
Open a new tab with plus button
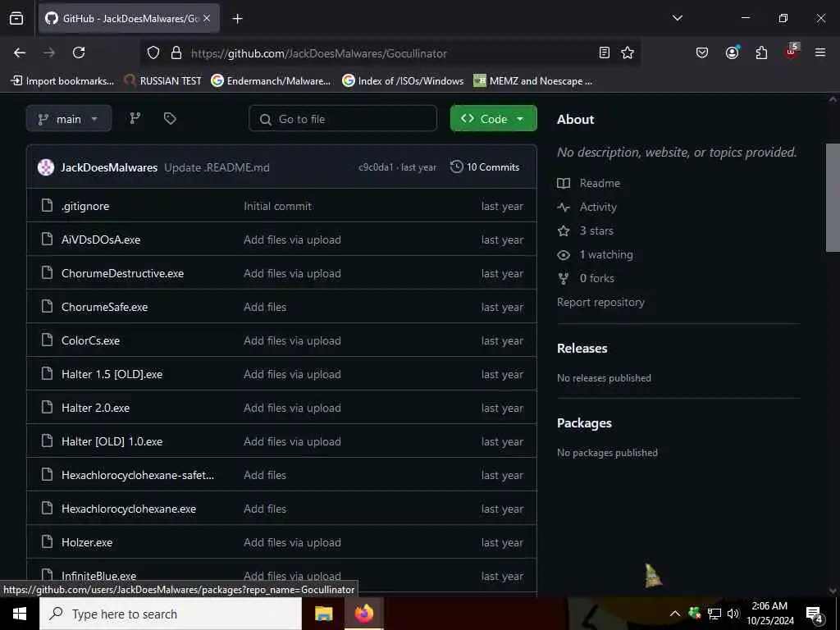tap(237, 19)
